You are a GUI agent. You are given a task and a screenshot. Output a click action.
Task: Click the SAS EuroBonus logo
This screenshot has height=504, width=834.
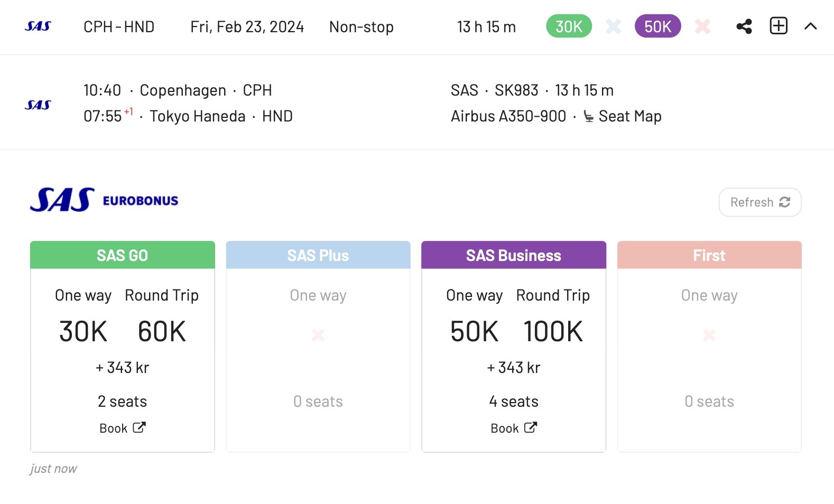pos(104,200)
